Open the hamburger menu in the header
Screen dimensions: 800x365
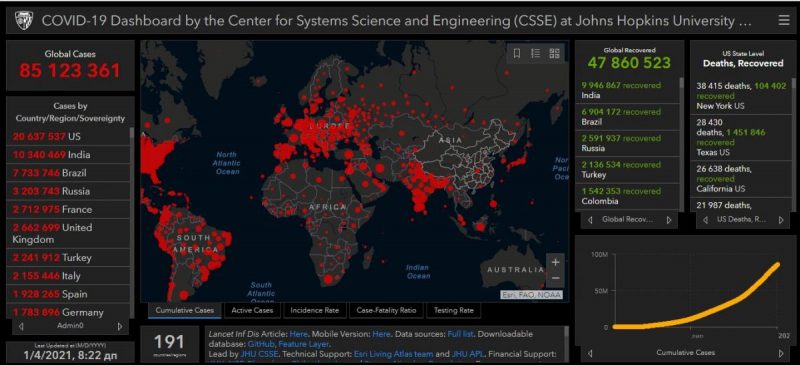[x=784, y=20]
